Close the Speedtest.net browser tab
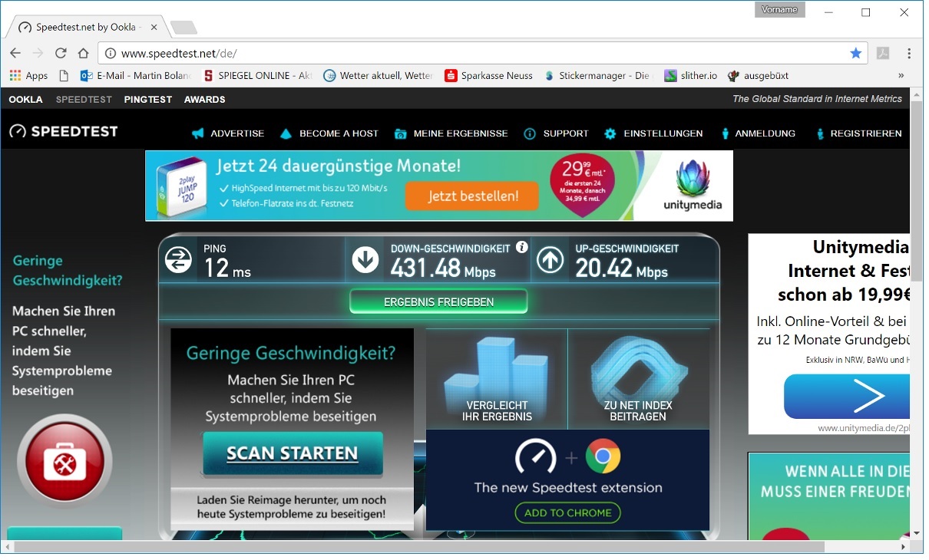Viewport: 929px width, 560px height. coord(154,27)
